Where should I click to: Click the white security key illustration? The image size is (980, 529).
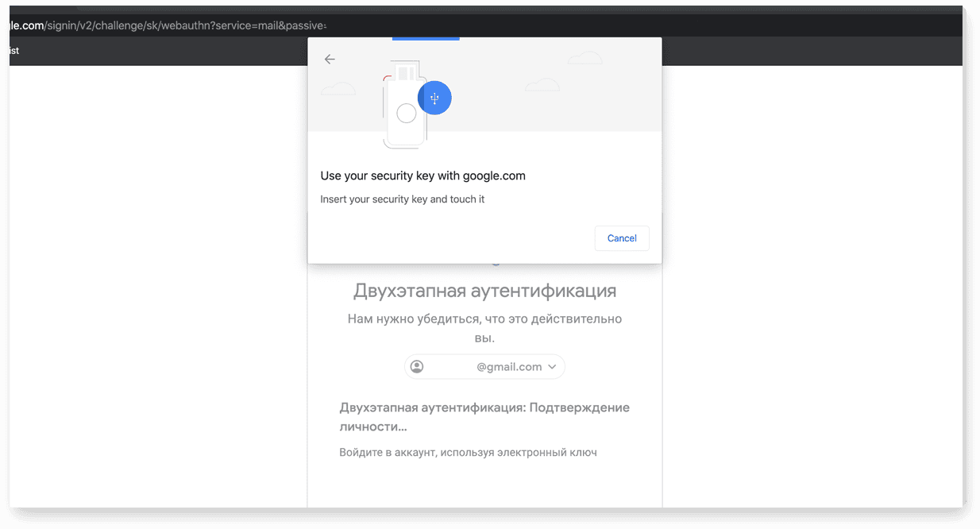(406, 107)
